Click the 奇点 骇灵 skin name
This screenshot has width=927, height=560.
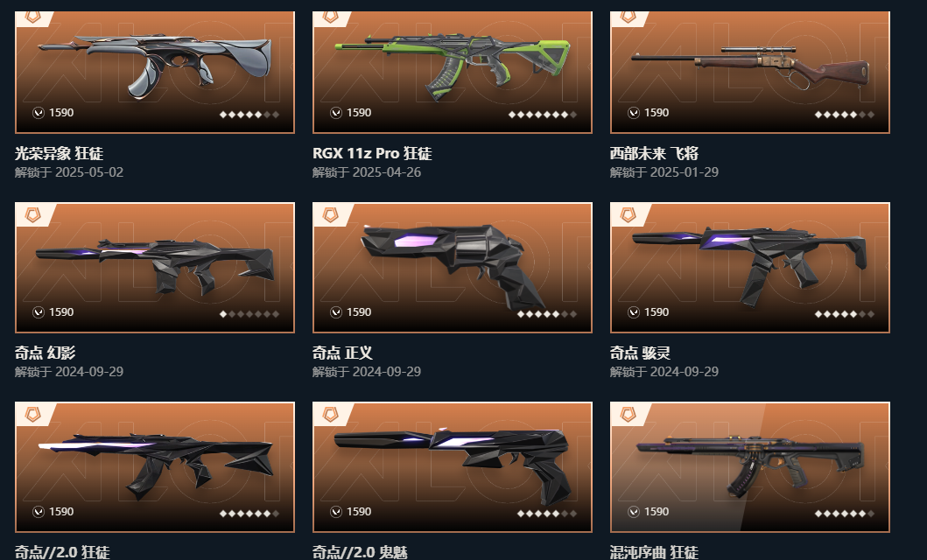pyautogui.click(x=640, y=353)
